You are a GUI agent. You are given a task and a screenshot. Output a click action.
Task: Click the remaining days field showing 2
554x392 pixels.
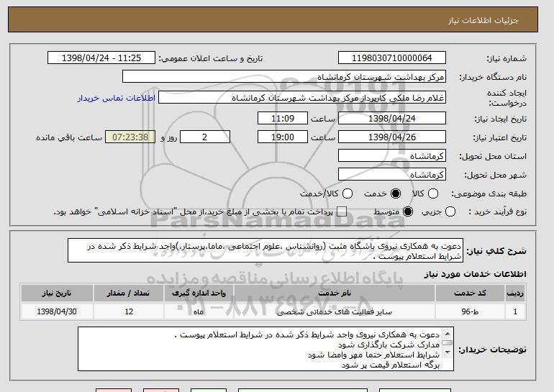(205, 137)
